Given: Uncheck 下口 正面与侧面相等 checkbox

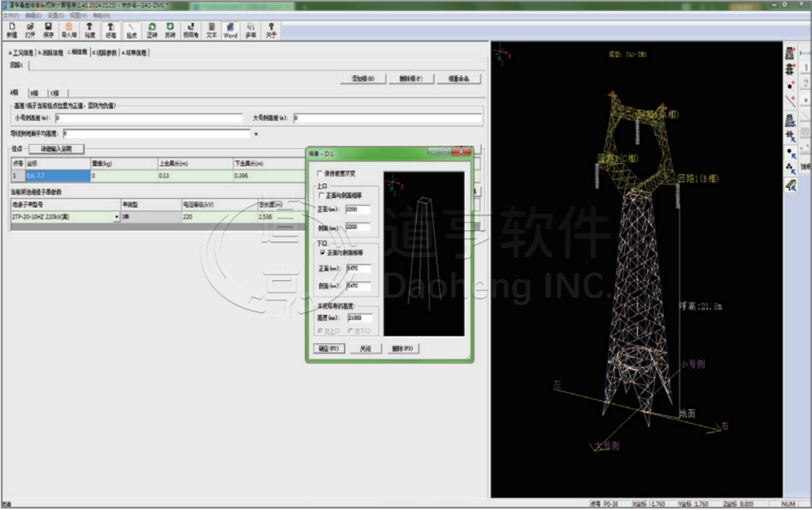Looking at the screenshot, I should [322, 254].
